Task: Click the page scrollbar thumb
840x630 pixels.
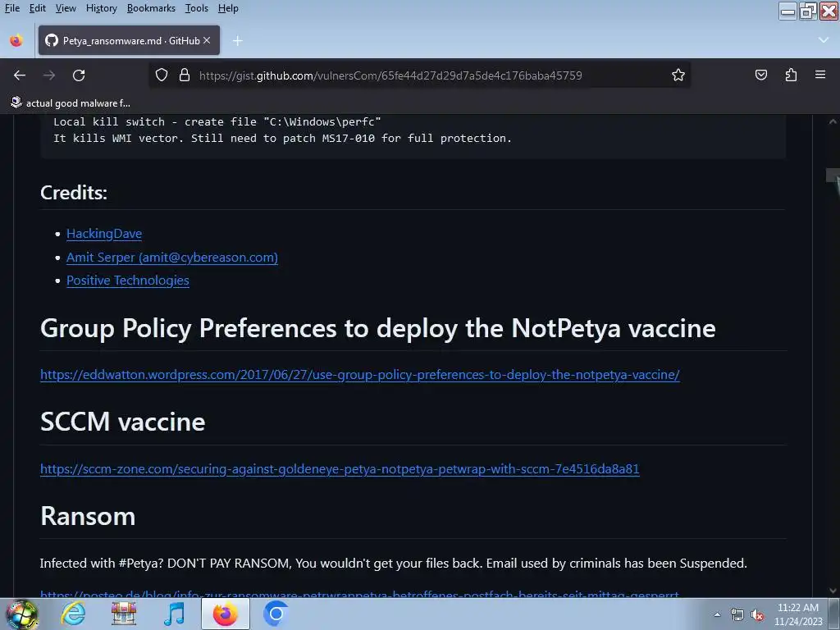Action: point(833,176)
